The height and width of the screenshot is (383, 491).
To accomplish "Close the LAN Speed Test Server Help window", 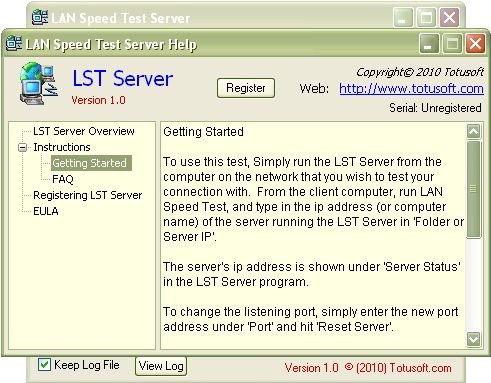I will [x=475, y=44].
